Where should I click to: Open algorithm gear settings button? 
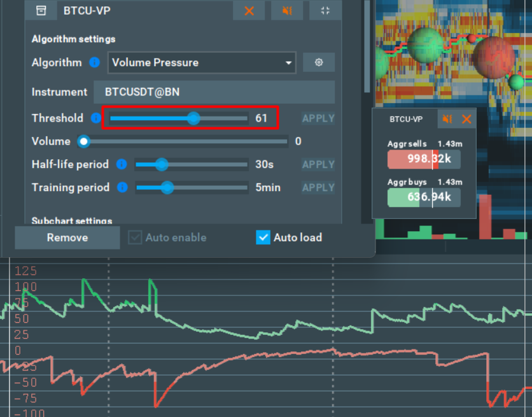(319, 62)
